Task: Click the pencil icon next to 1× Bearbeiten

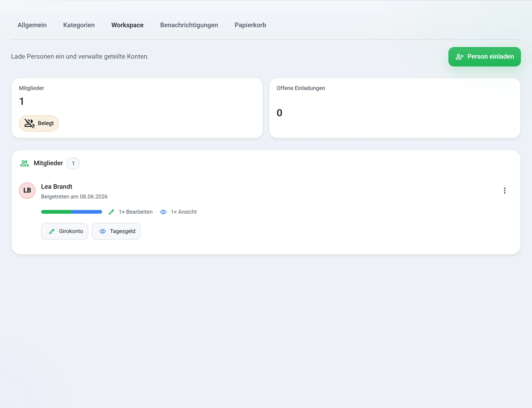Action: [x=111, y=212]
